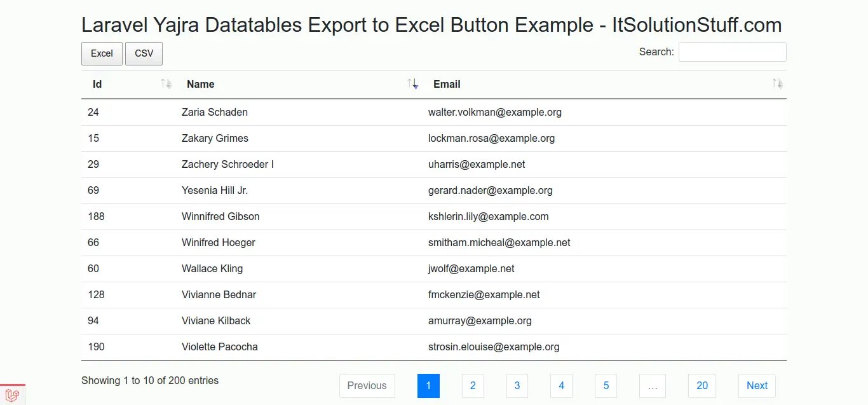Select page 5 in pagination
Screen dimensions: 868x405
[606, 385]
